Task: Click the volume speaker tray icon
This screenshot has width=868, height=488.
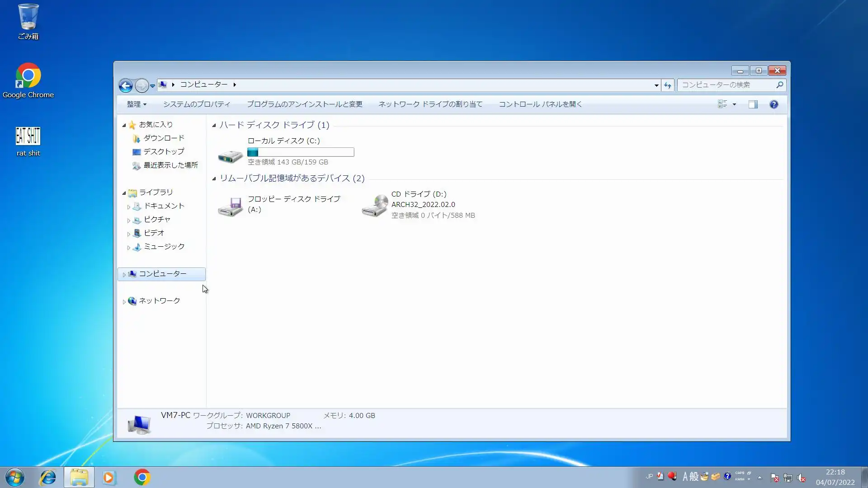Action: (x=801, y=478)
